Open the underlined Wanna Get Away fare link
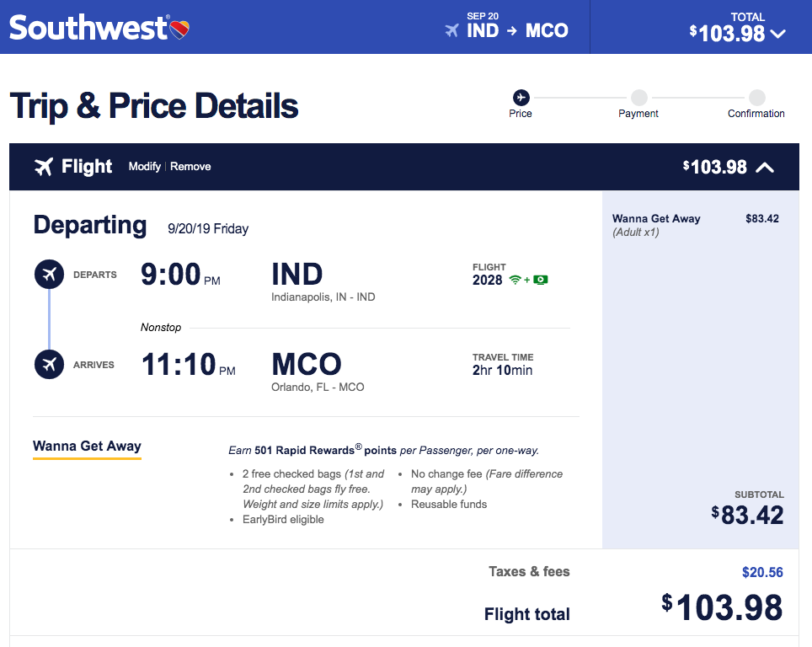812x647 pixels. point(87,446)
